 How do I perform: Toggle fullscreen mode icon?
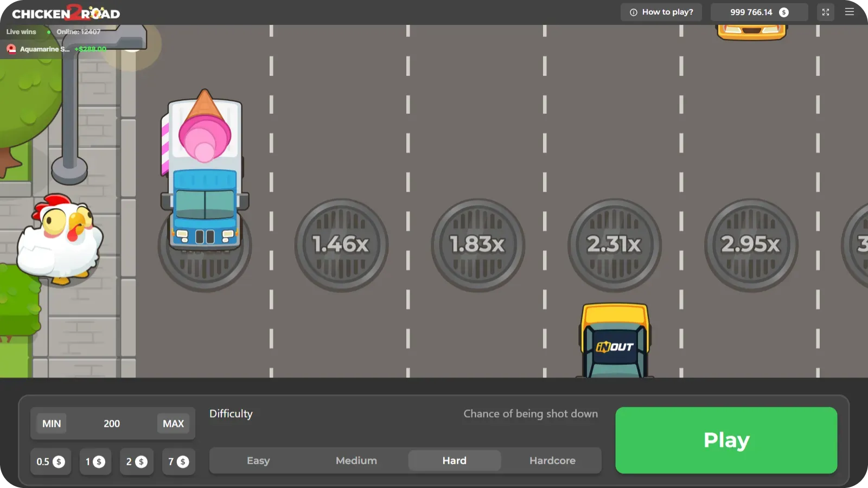tap(826, 12)
